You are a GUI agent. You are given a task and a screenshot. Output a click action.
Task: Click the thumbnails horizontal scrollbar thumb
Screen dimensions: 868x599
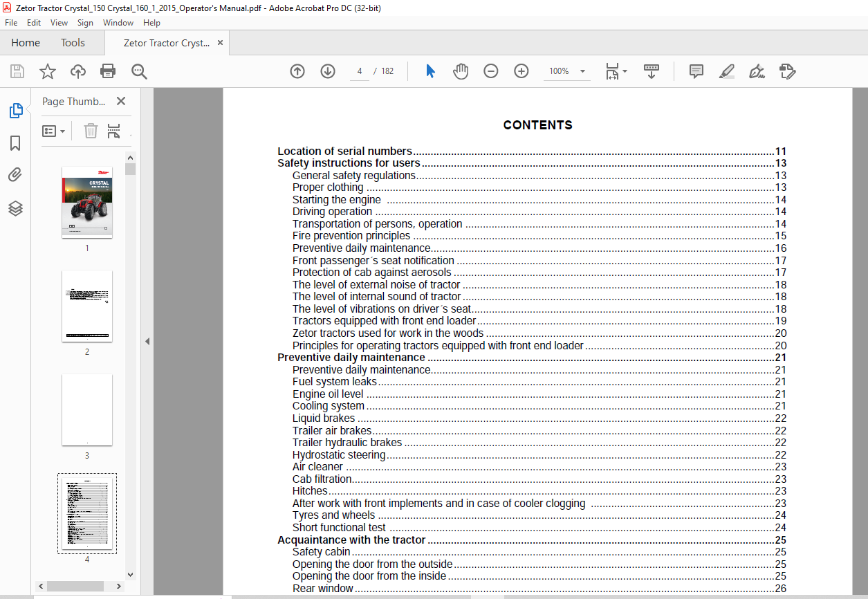75,586
